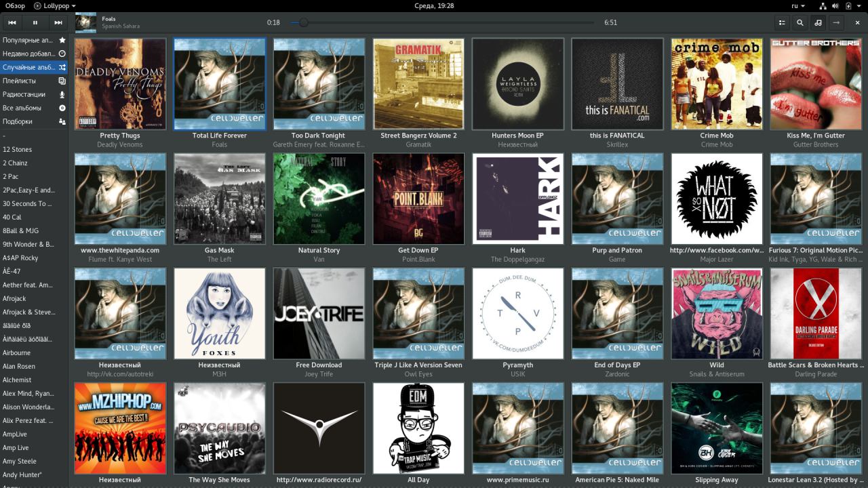
Task: Skip to the next track
Action: [58, 22]
